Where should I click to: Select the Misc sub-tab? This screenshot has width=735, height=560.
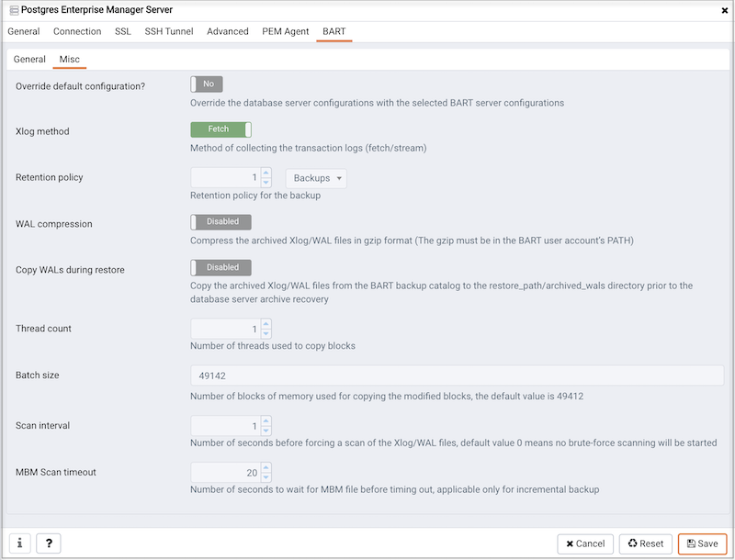[x=70, y=60]
